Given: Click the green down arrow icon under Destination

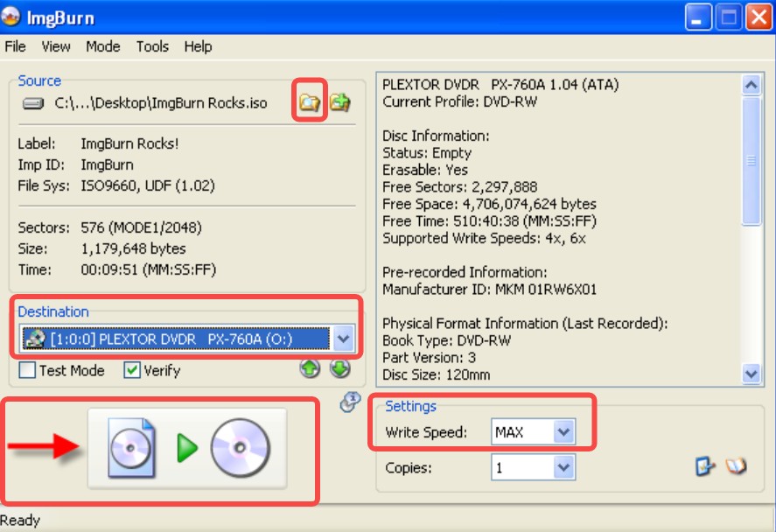Looking at the screenshot, I should pyautogui.click(x=339, y=369).
